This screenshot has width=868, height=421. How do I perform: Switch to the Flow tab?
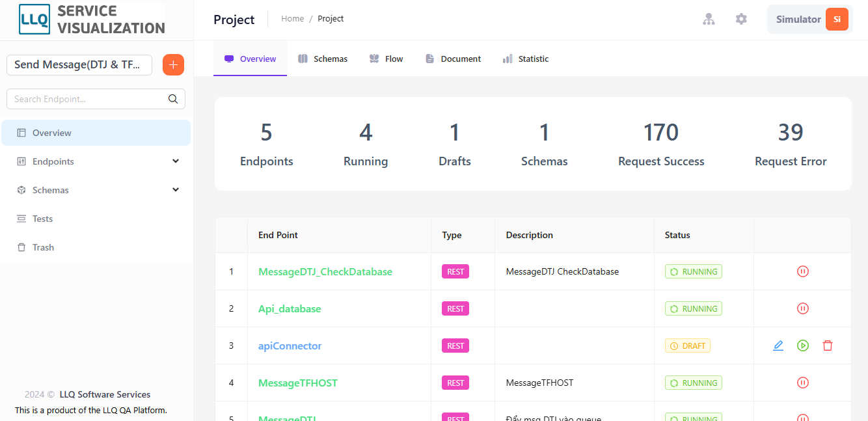click(x=387, y=59)
